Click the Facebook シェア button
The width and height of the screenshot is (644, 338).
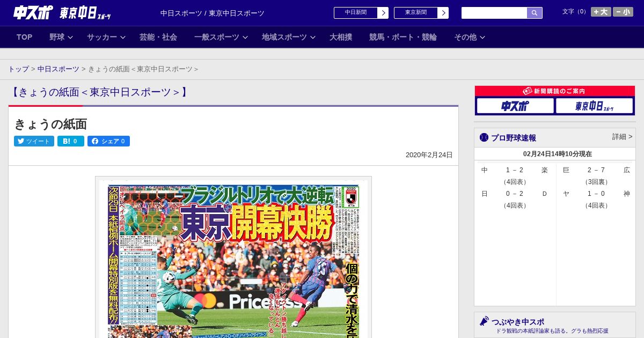tap(108, 141)
